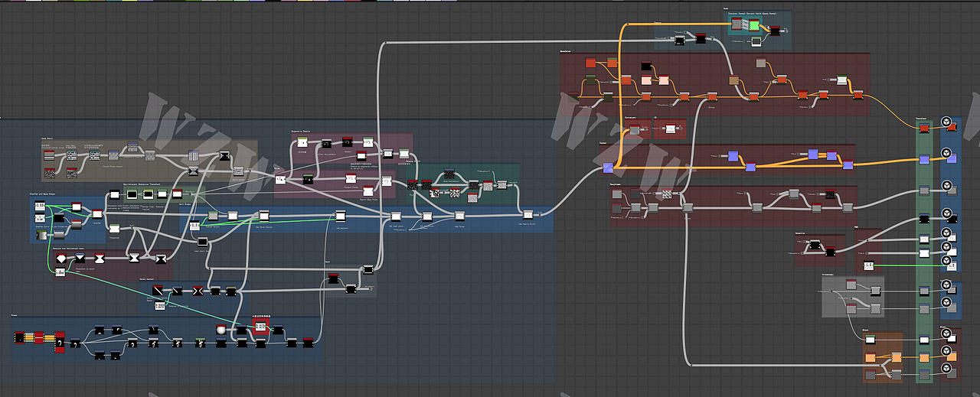Viewport: 980px width, 397px height.
Task: Select the X-shaped node in the small blue frame
Action: point(198,291)
